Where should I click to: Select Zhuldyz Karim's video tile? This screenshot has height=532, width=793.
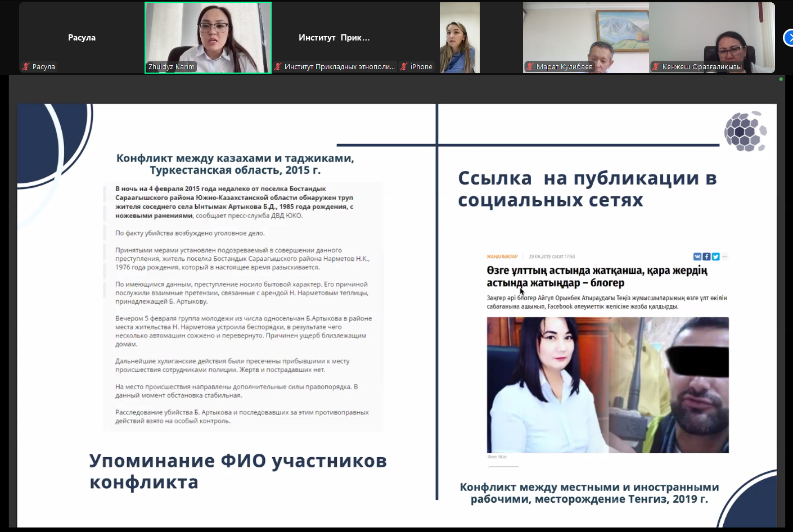click(x=208, y=38)
